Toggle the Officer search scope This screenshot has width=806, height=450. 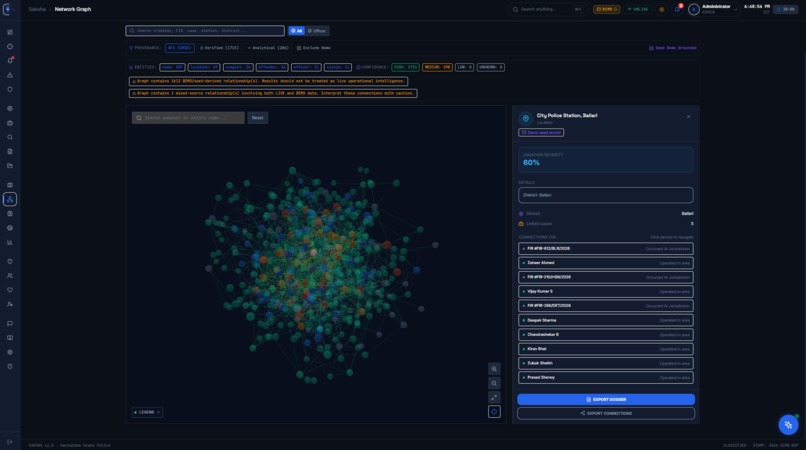tap(317, 31)
